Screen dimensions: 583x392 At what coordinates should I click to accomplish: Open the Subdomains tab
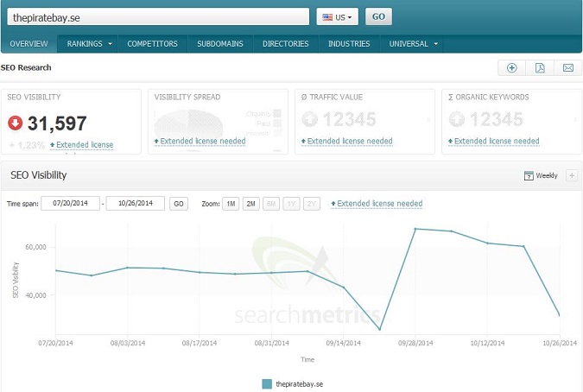tap(219, 43)
